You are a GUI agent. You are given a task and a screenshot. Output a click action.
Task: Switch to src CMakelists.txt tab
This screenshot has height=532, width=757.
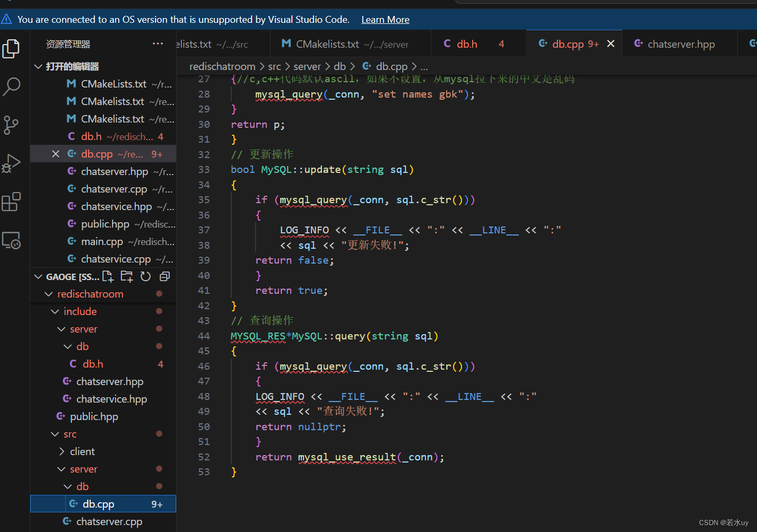click(223, 44)
